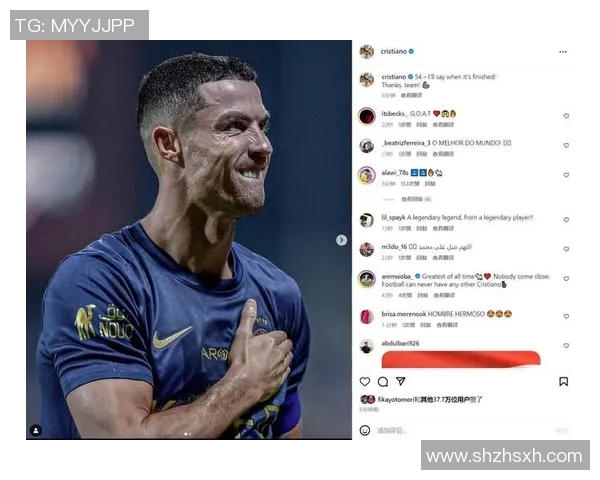Open comments via the speech bubble icon
The height and width of the screenshot is (480, 600).
(x=383, y=382)
